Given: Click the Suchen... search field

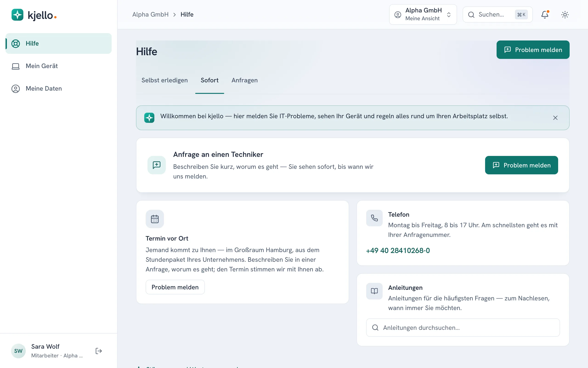Looking at the screenshot, I should (x=497, y=14).
